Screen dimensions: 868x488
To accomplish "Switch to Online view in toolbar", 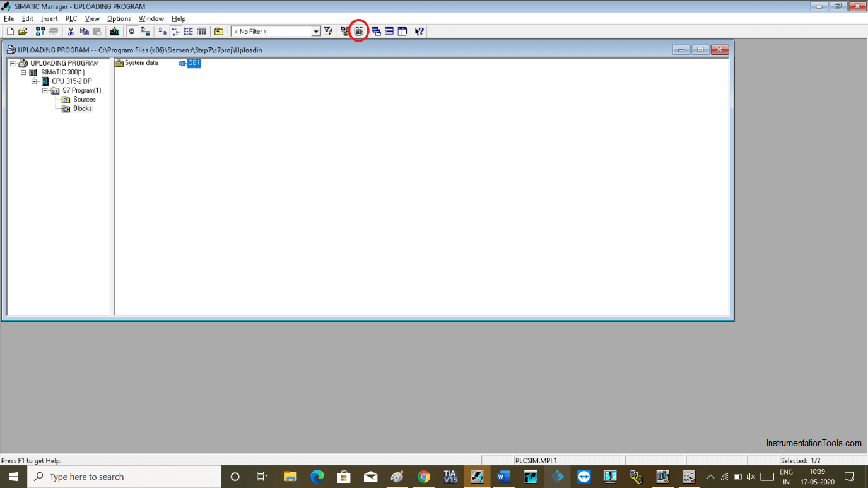I will coord(145,32).
